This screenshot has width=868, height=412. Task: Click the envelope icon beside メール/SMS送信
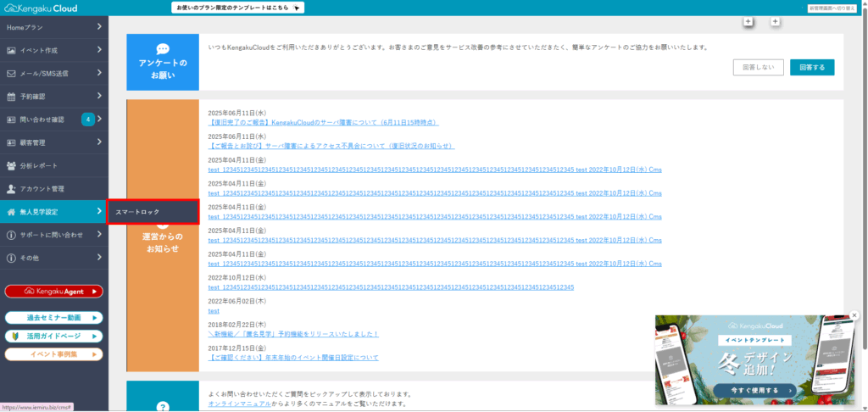coord(11,73)
